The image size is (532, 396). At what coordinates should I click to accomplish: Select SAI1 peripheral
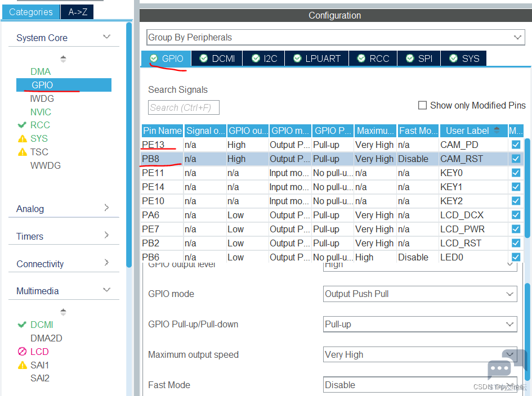coord(40,365)
